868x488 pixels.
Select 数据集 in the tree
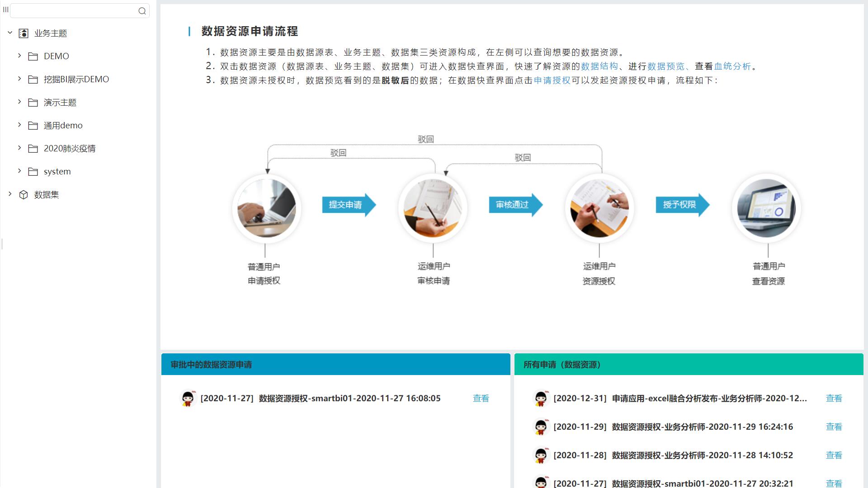[x=47, y=195]
